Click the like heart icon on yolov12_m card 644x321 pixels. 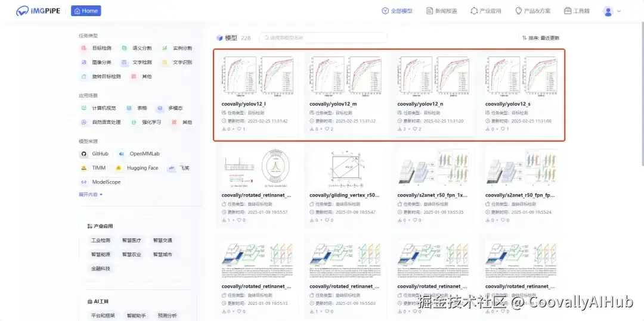(327, 129)
